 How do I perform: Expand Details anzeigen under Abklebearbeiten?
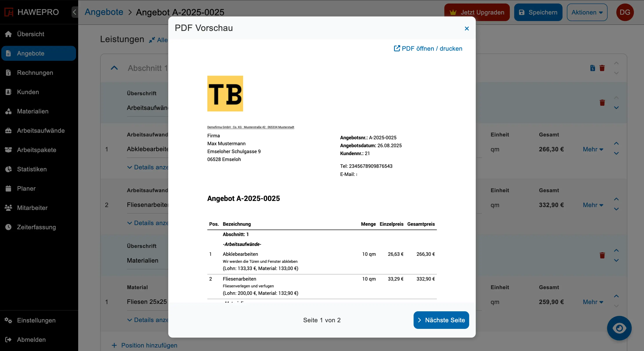point(148,167)
